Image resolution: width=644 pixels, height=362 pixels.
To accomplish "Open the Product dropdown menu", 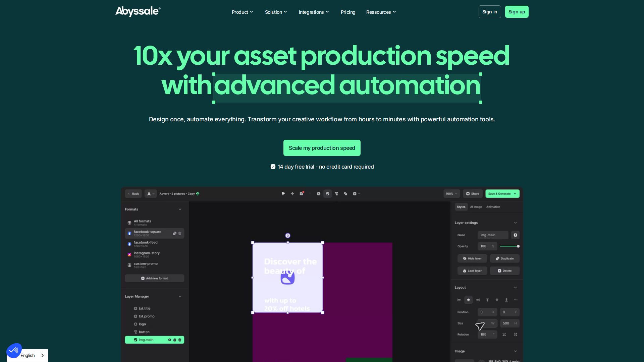I will [x=242, y=12].
